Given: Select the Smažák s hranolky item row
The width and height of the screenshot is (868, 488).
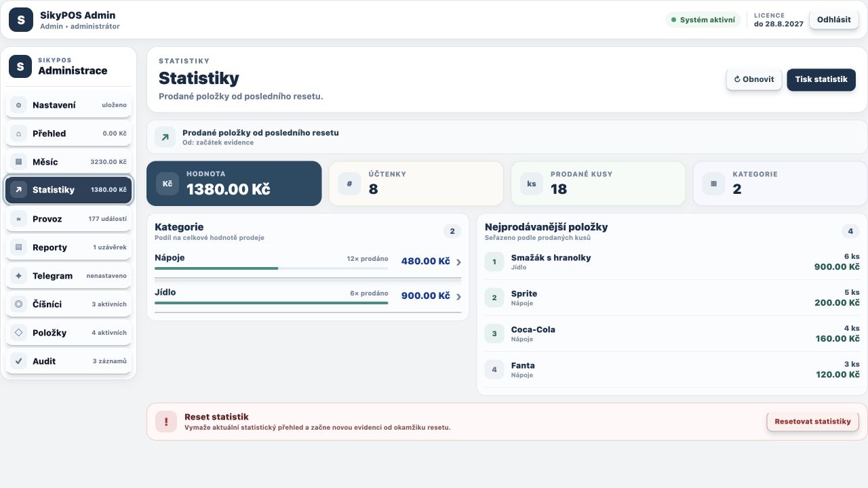Looking at the screenshot, I should 672,262.
